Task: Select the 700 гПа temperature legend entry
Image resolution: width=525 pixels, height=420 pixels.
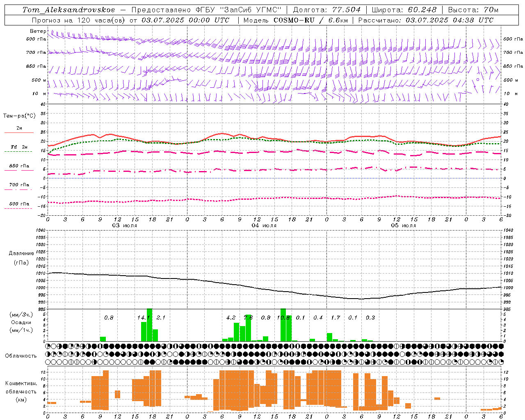Action: point(19,185)
